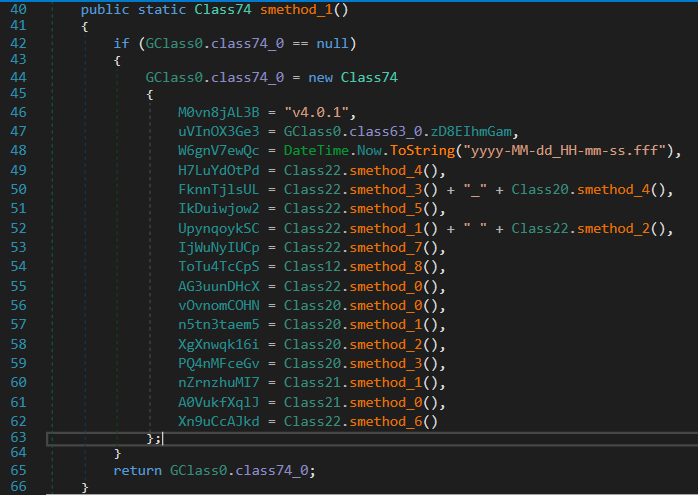Click the "yyyy-MM-dd_HH-mm-ss.fff" format string
698x495 pixels.
coord(564,150)
